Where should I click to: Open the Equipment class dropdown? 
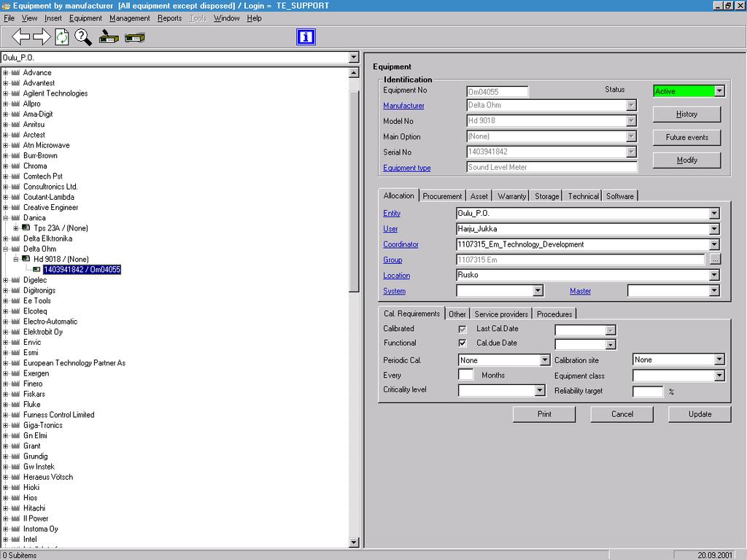coord(719,376)
